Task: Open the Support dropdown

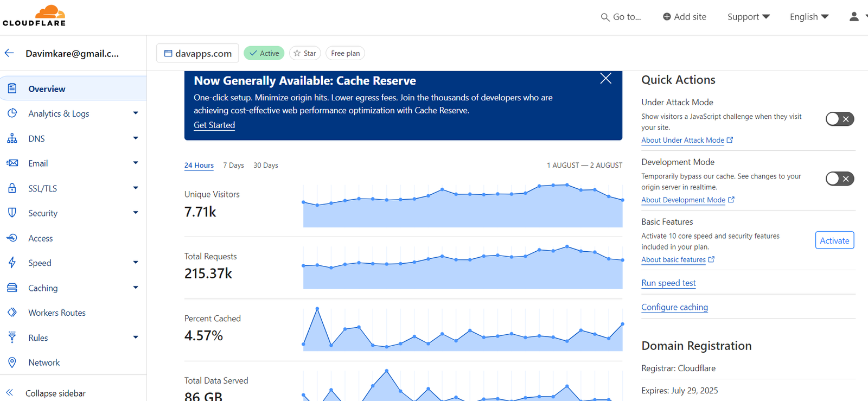Action: pos(749,17)
